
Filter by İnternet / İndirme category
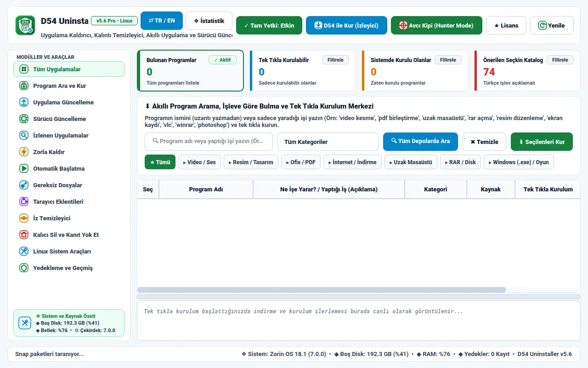pyautogui.click(x=352, y=162)
